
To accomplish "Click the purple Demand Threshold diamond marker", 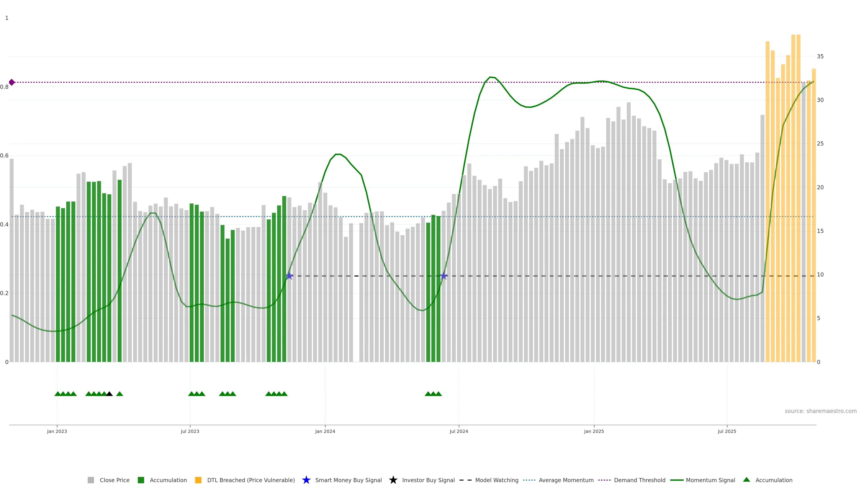I will pos(12,82).
